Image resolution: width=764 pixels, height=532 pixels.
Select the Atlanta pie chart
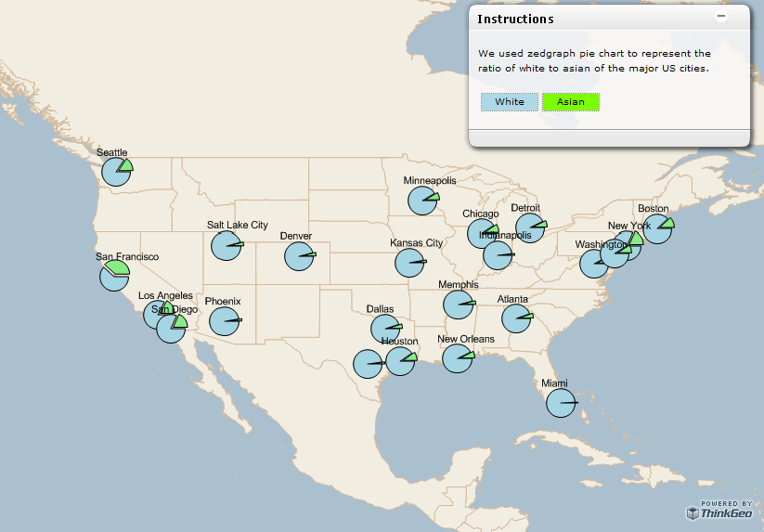517,318
